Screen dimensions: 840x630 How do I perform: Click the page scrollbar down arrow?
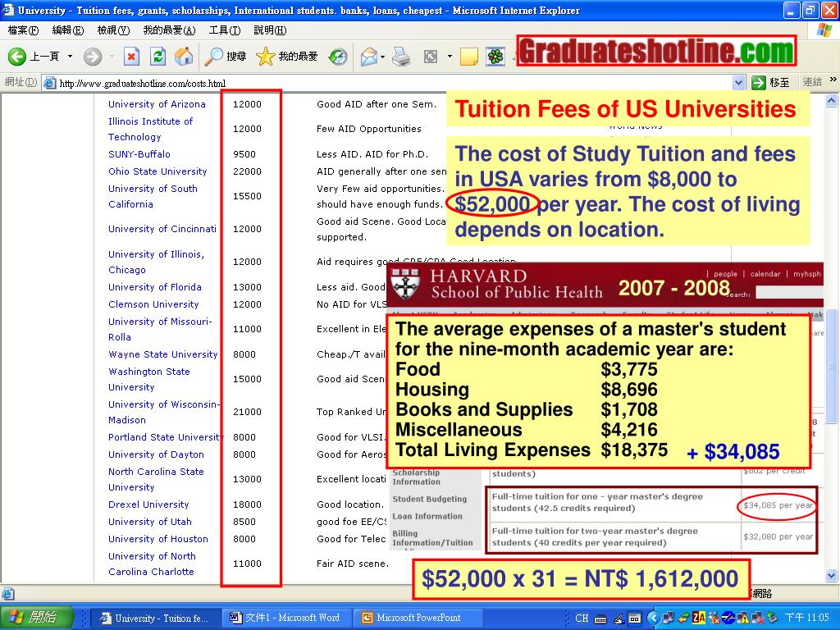coord(832,576)
